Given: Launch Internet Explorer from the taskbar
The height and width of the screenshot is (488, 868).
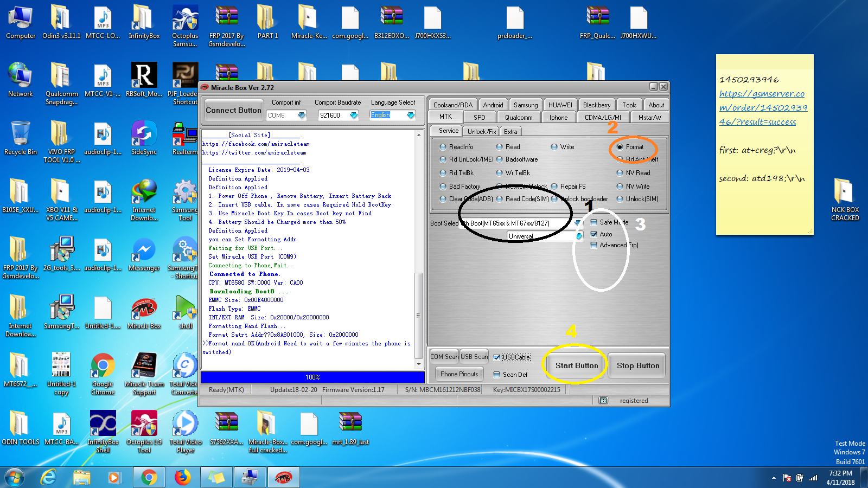Looking at the screenshot, I should coord(49,477).
